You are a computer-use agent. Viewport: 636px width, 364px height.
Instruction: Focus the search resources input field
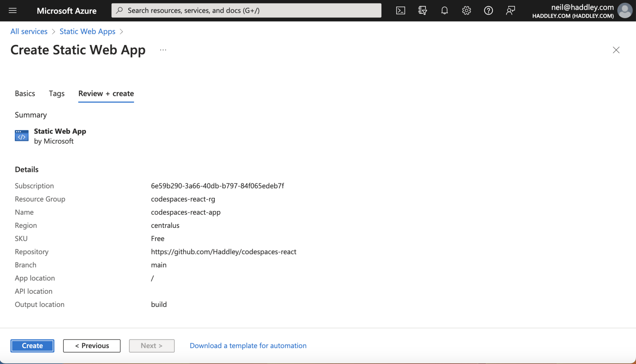click(x=246, y=10)
